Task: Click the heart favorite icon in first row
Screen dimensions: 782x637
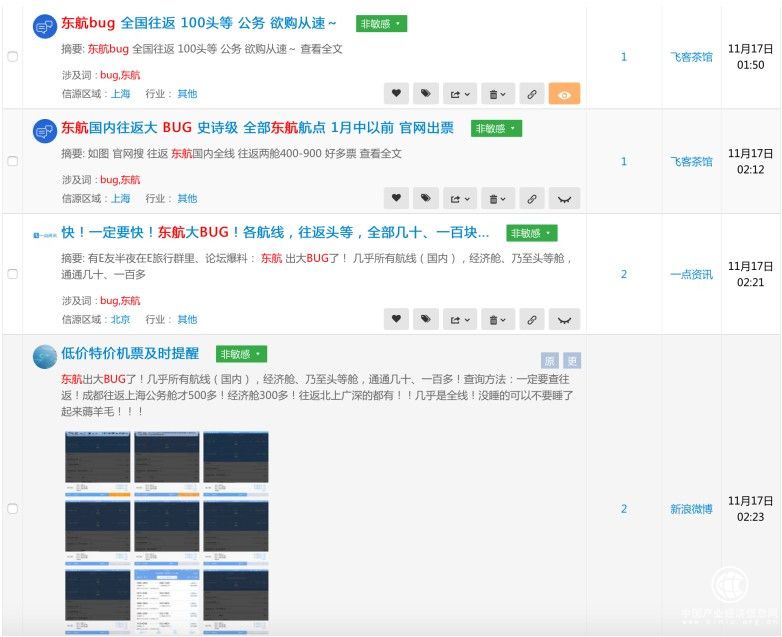Action: click(397, 94)
